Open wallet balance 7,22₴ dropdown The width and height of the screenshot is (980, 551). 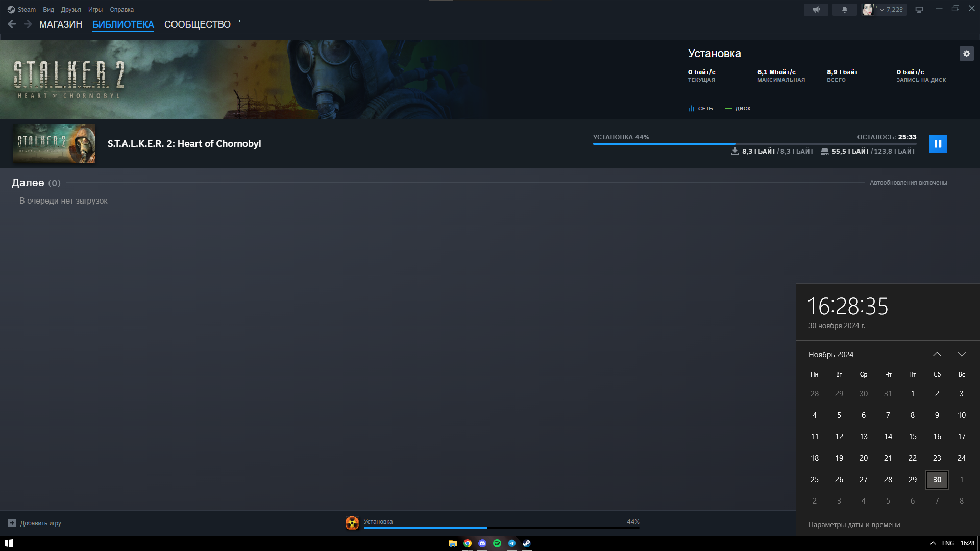(x=892, y=10)
